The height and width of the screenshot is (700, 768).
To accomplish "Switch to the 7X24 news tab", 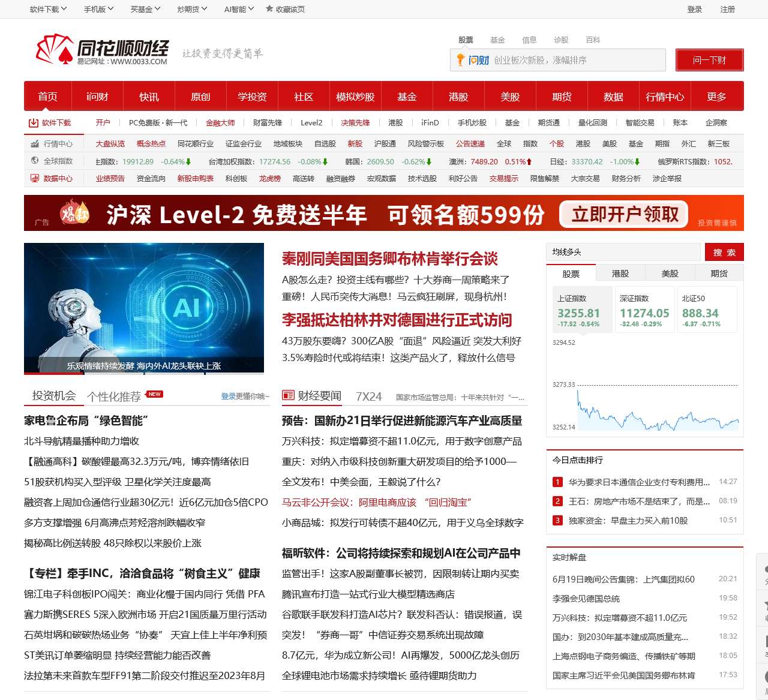I will coord(368,396).
